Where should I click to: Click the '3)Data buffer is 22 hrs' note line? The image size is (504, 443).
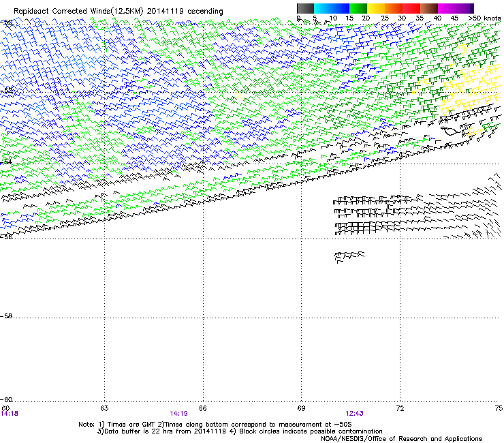[x=240, y=431]
